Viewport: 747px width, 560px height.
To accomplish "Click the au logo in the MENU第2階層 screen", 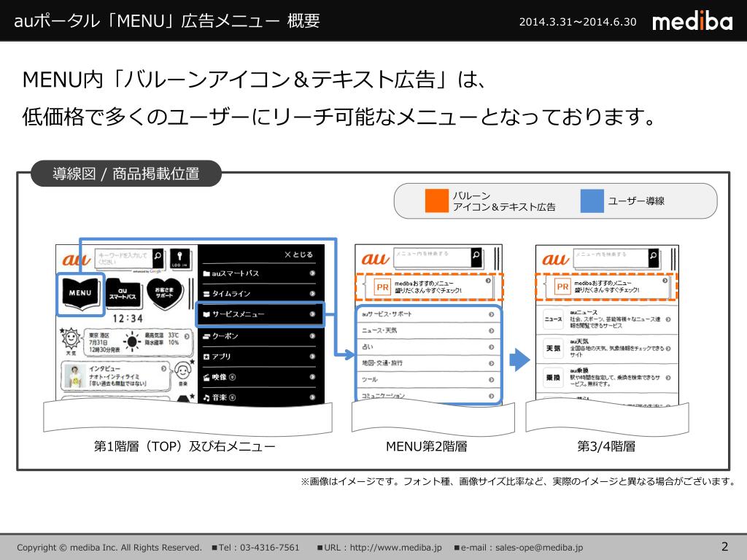I will (x=376, y=259).
